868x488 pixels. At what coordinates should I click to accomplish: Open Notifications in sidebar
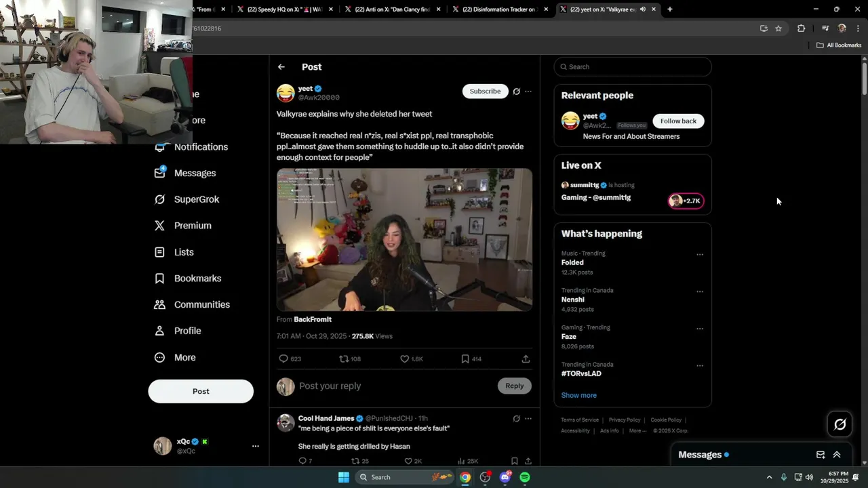[192, 147]
